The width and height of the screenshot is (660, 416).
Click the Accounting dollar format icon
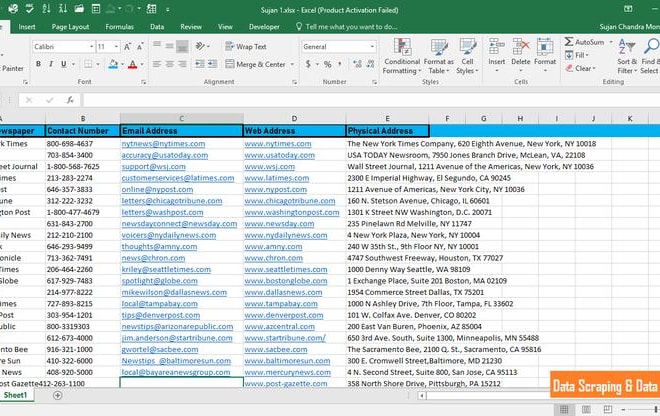point(308,64)
